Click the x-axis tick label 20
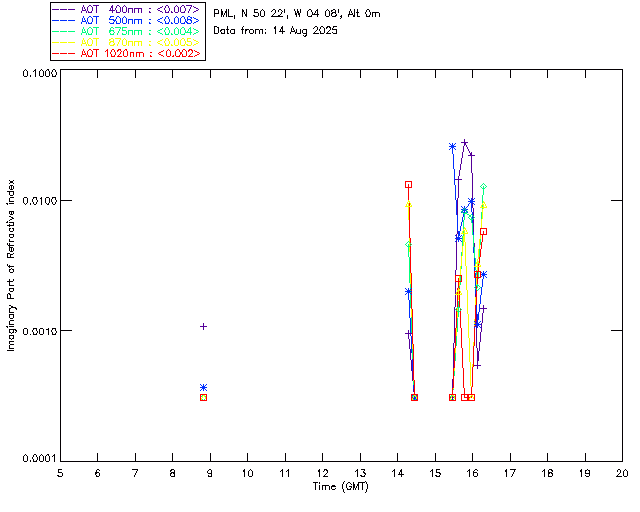The height and width of the screenshot is (512, 640). click(x=622, y=473)
